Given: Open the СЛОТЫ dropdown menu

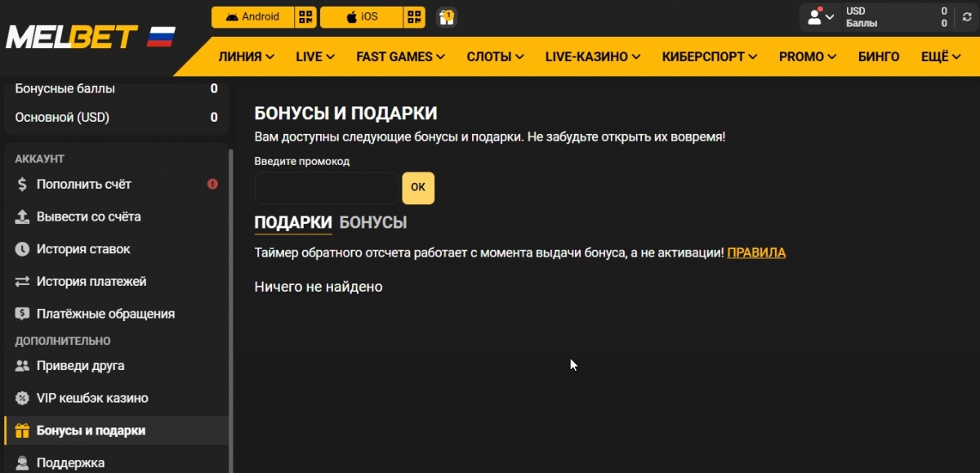Looking at the screenshot, I should [495, 56].
